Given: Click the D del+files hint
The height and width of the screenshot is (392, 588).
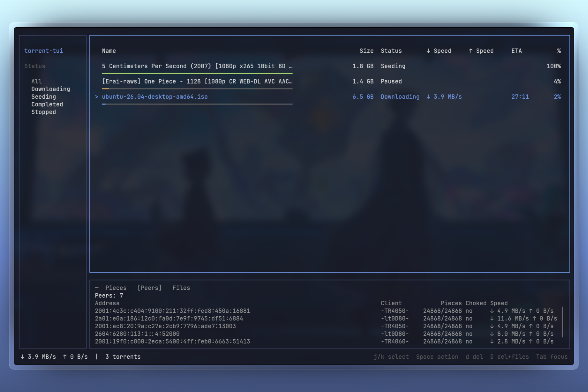Looking at the screenshot, I should (509, 357).
